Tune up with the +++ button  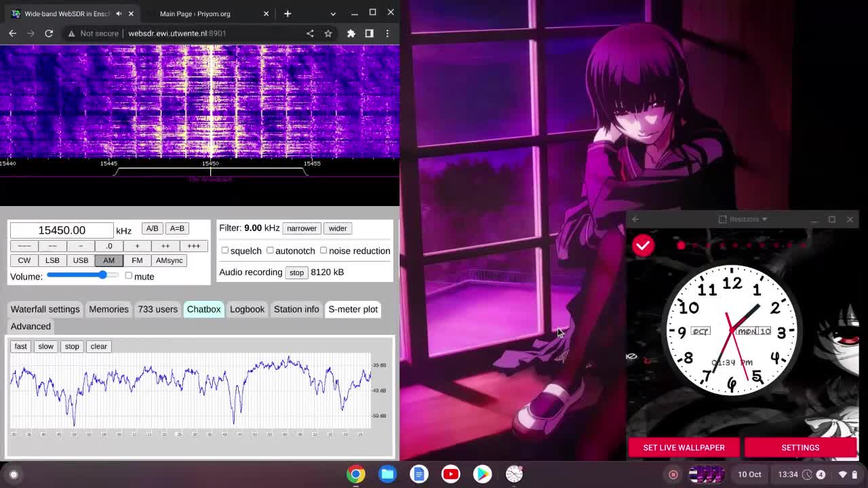coord(194,246)
